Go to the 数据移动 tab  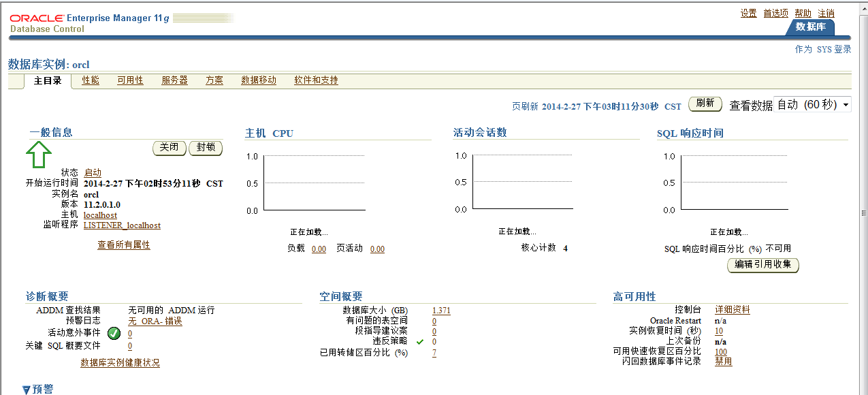259,80
